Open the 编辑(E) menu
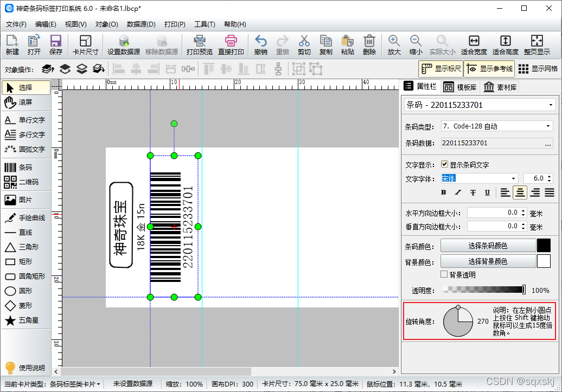Screen dimensions: 562x392 click(46, 24)
